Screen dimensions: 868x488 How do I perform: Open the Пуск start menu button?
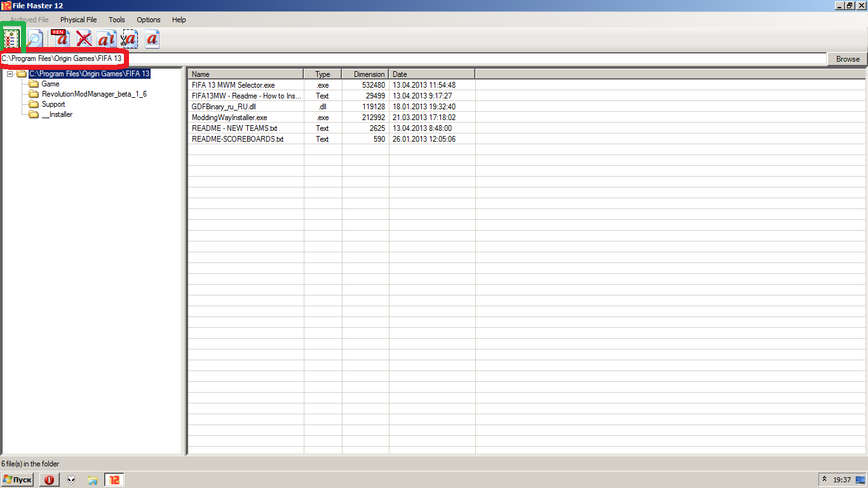pos(17,480)
